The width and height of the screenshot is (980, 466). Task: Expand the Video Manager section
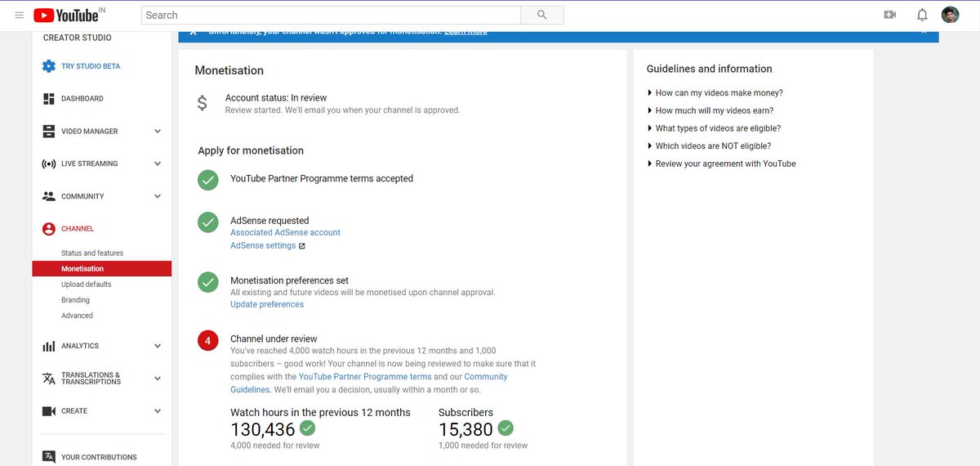158,131
